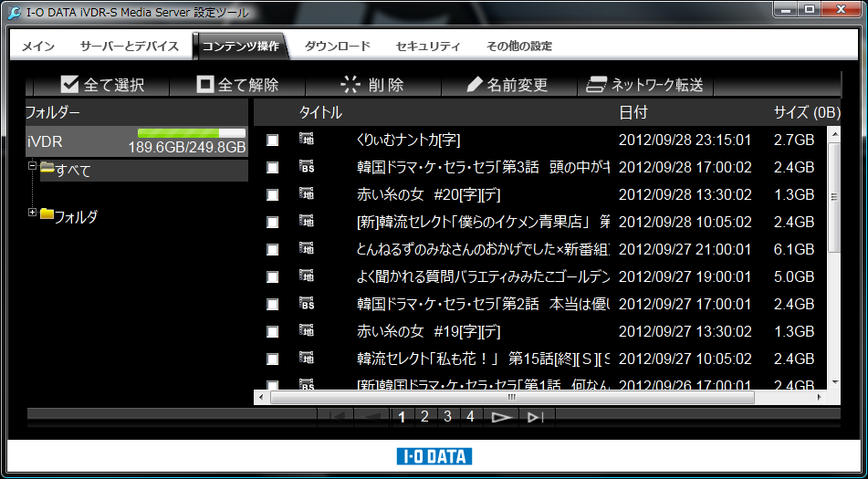The width and height of the screenshot is (868, 479).
Task: Click the Rename pencil icon
Action: click(x=475, y=84)
